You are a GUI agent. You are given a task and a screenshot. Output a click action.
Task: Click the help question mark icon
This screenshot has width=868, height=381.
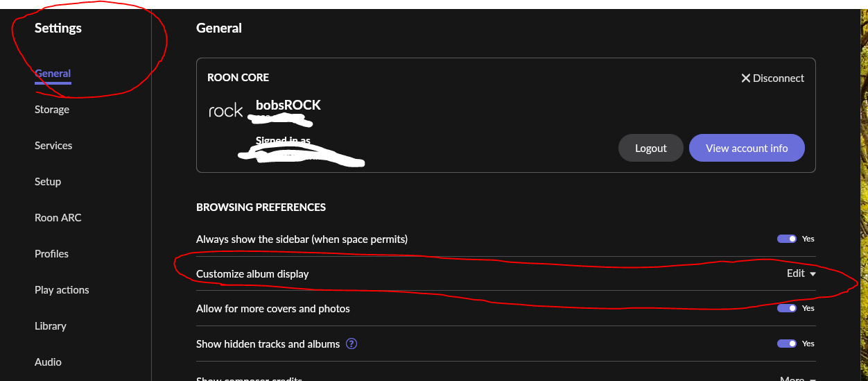351,344
